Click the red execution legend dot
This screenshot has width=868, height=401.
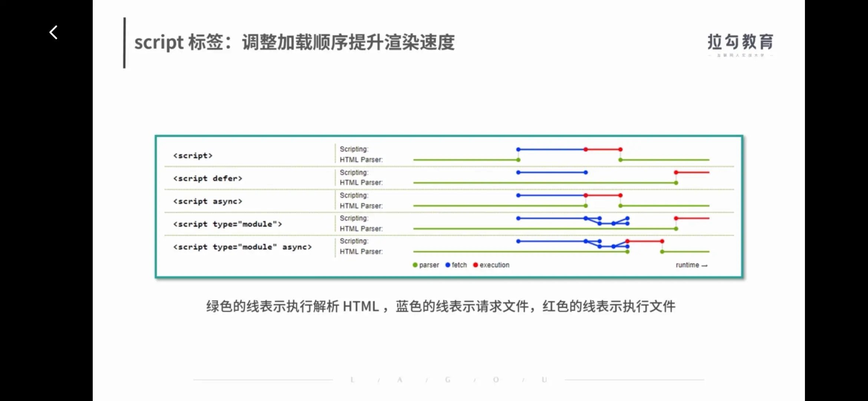[x=476, y=265]
